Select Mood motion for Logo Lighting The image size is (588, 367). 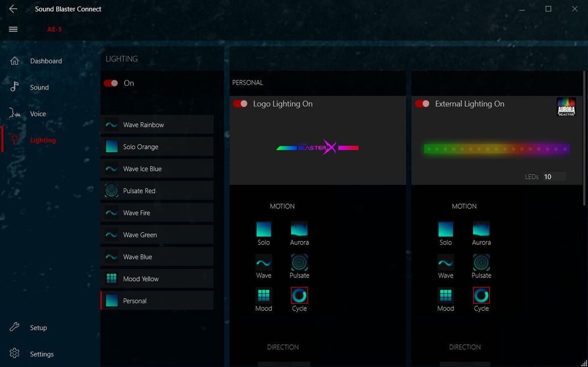[264, 296]
